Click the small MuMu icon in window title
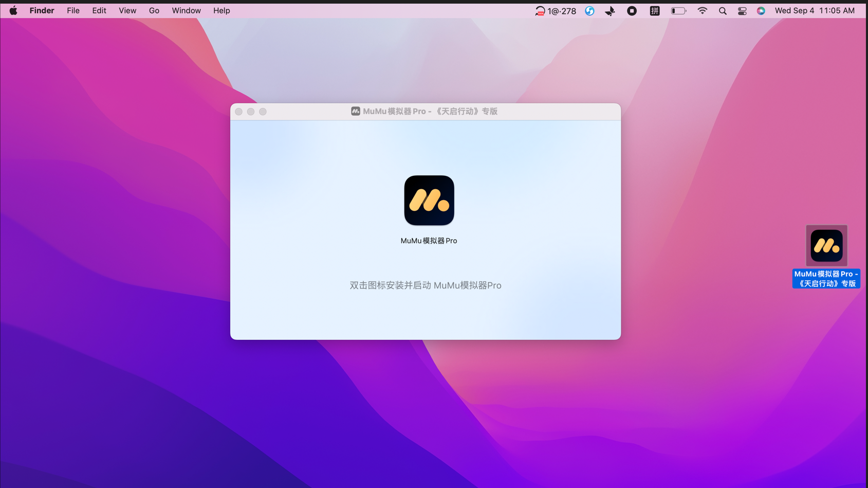This screenshot has width=868, height=488. (x=356, y=111)
